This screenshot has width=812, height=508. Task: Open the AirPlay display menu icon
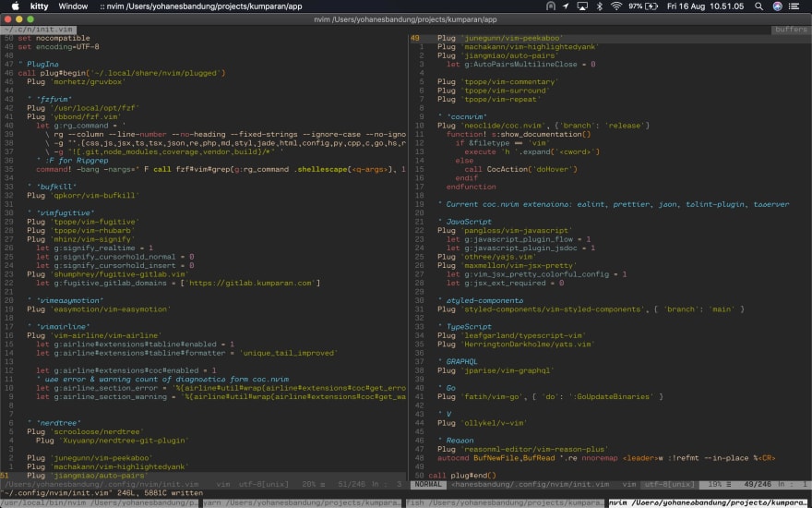point(582,6)
